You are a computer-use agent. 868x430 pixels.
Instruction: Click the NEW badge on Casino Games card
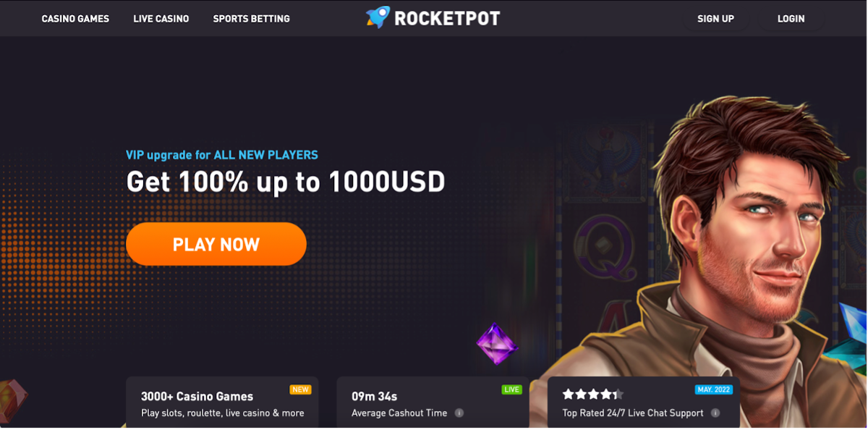300,389
